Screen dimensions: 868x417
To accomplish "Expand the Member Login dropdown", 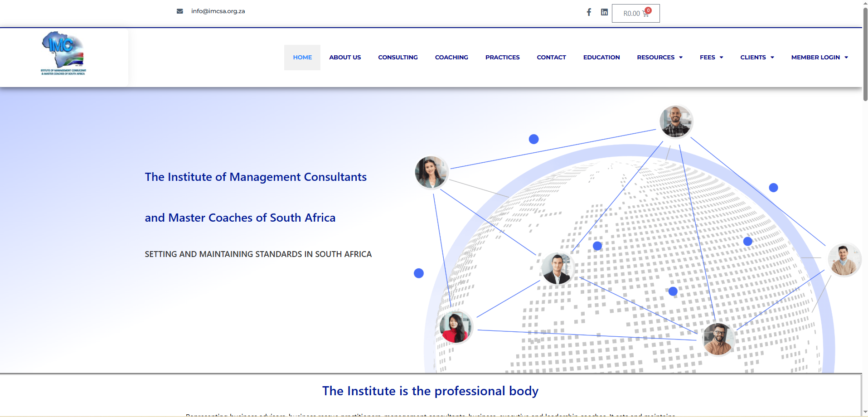I will (820, 58).
